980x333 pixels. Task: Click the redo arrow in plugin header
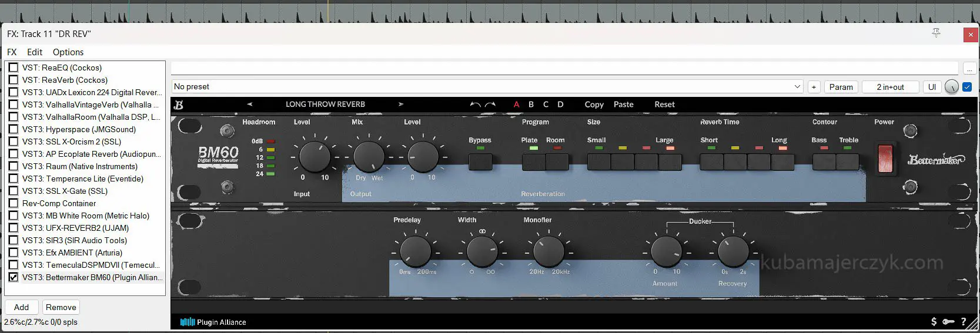(x=490, y=105)
